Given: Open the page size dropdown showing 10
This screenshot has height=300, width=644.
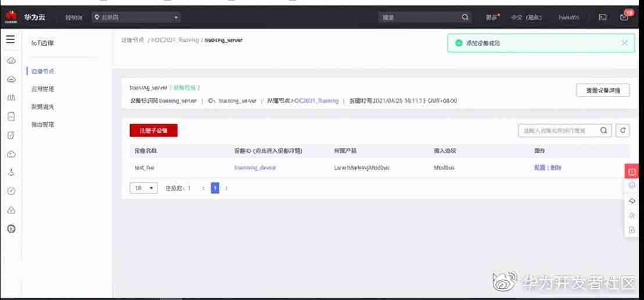Looking at the screenshot, I should pos(144,188).
